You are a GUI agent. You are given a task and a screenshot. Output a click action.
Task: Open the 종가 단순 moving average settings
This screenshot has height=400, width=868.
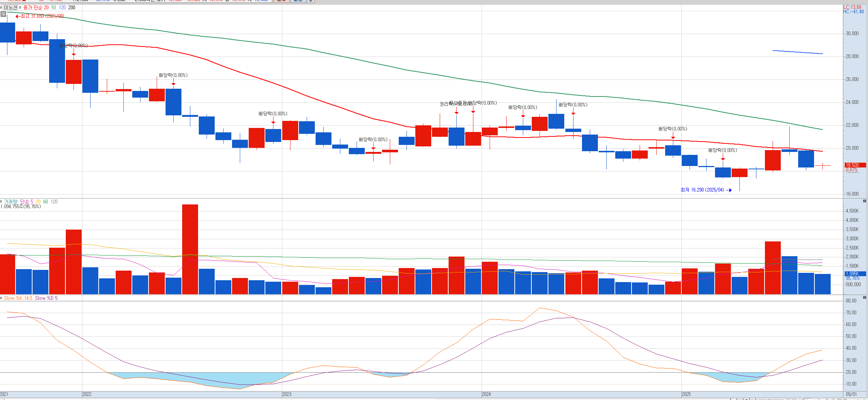[x=33, y=7]
